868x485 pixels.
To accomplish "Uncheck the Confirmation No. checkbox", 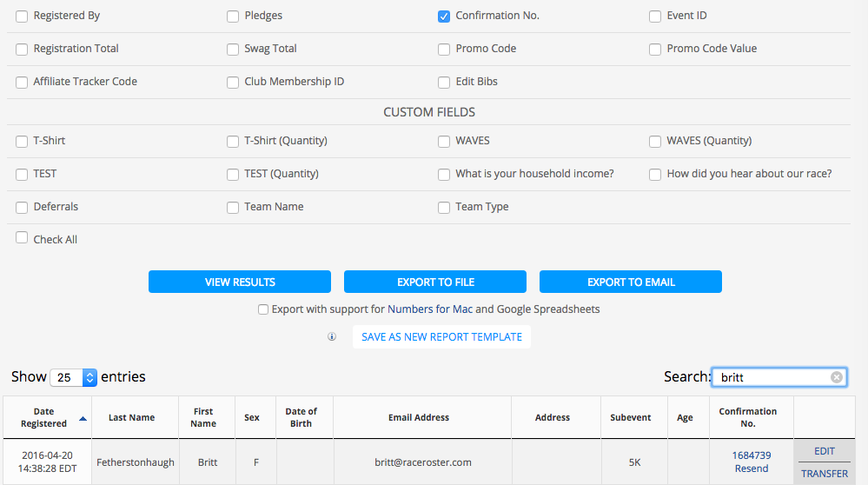I will [x=444, y=17].
